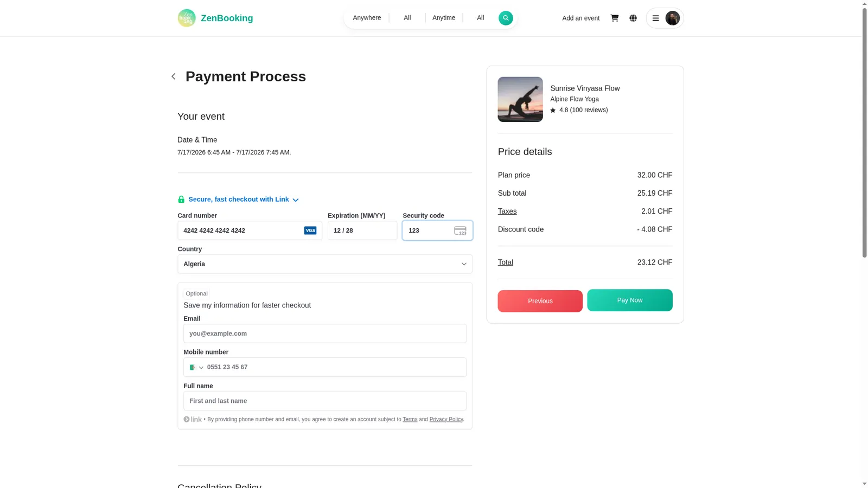This screenshot has height=488, width=868.
Task: Click the 2.01 CHF taxes value
Action: (x=657, y=211)
